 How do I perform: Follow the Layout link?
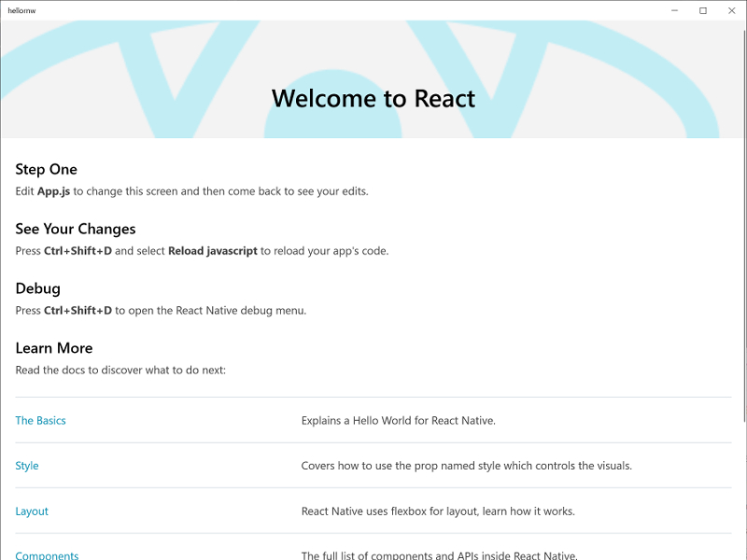coord(32,511)
